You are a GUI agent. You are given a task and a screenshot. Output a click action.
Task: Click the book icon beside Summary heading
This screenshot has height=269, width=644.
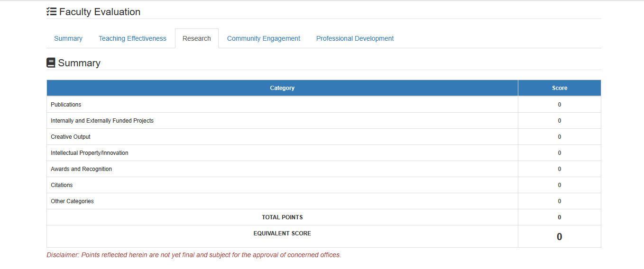tap(51, 63)
